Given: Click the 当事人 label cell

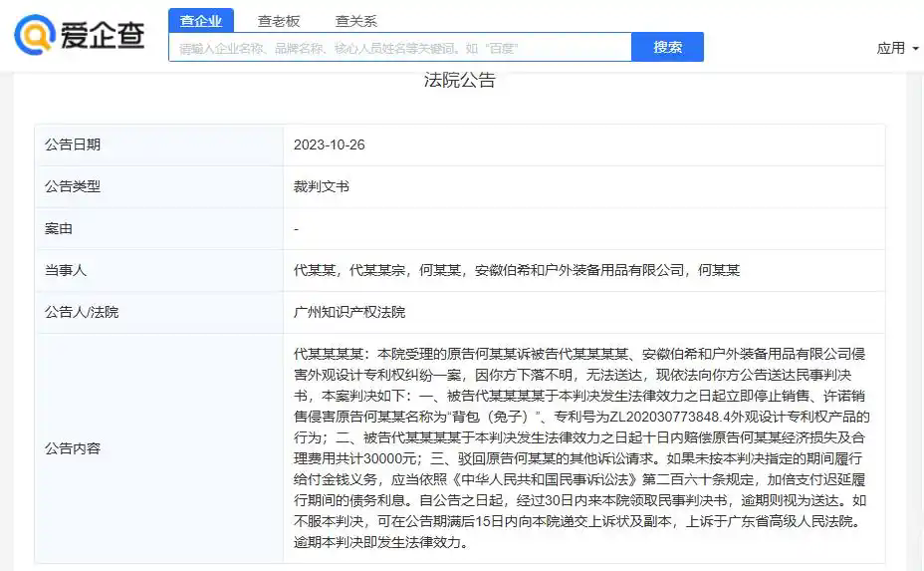Looking at the screenshot, I should click(159, 271).
